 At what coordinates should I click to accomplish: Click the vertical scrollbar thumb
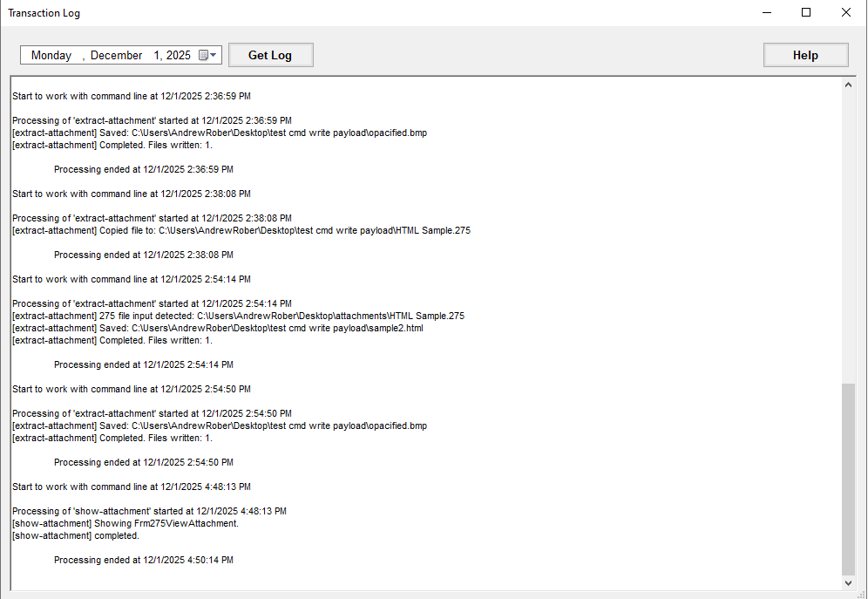click(848, 480)
